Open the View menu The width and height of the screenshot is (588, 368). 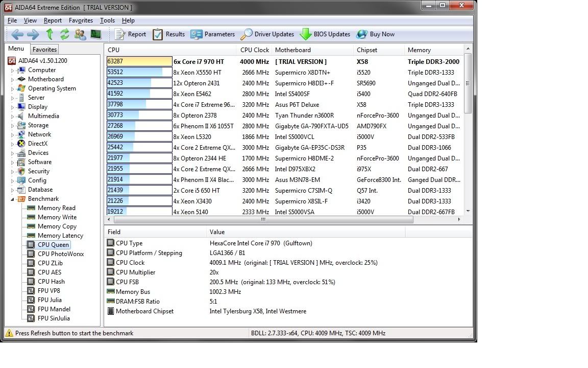tap(30, 20)
